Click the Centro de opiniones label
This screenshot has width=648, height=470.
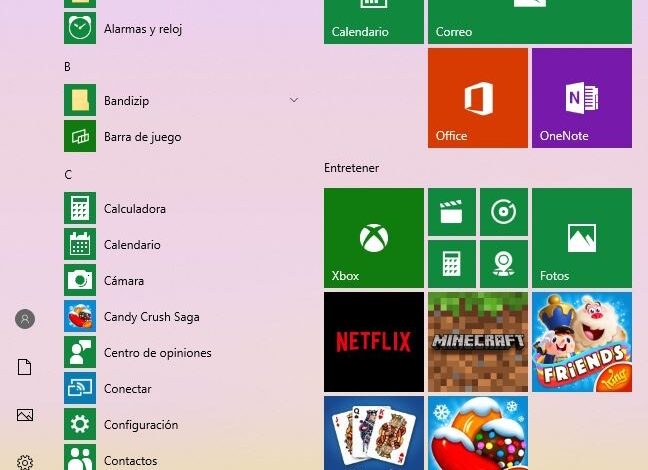click(157, 353)
